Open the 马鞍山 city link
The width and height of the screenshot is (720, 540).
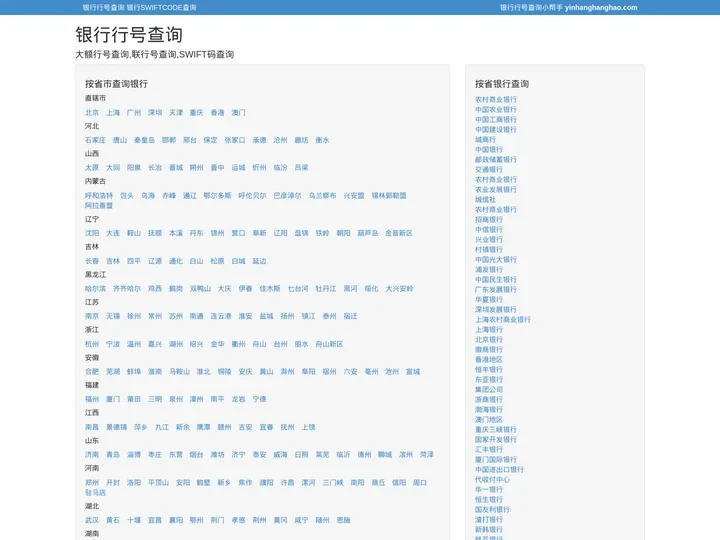point(180,371)
